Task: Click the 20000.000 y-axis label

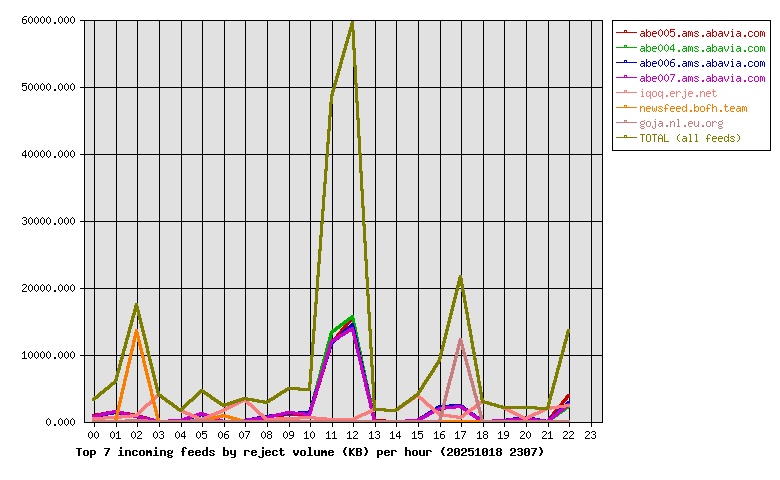Action: [48, 288]
